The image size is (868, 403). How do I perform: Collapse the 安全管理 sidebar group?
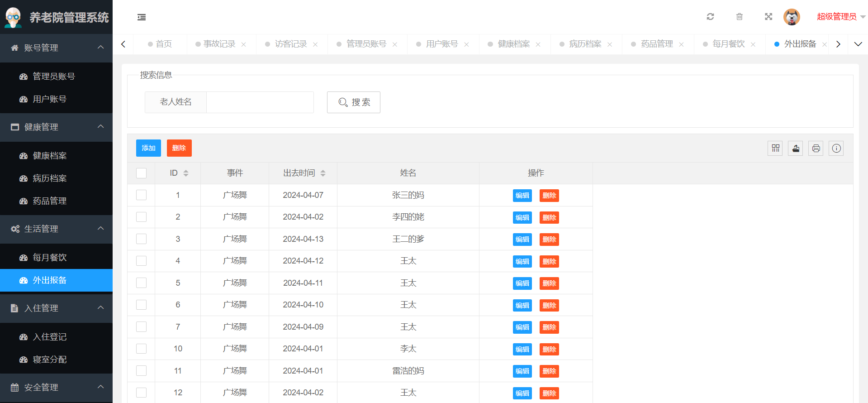pyautogui.click(x=56, y=387)
